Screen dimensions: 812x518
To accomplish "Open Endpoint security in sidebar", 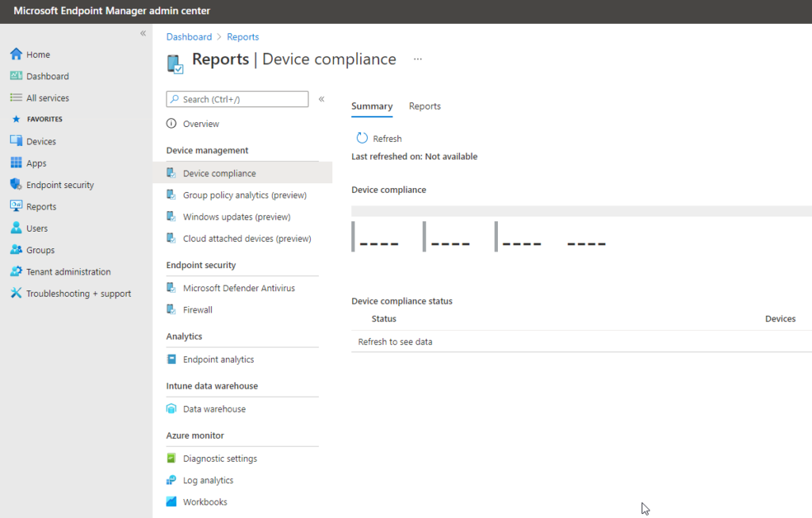I will (60, 185).
